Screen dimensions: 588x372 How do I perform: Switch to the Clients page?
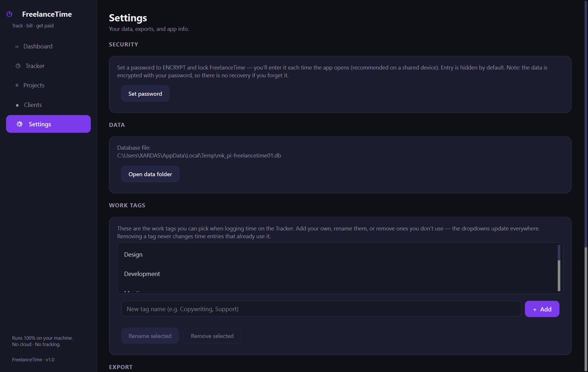coord(48,105)
